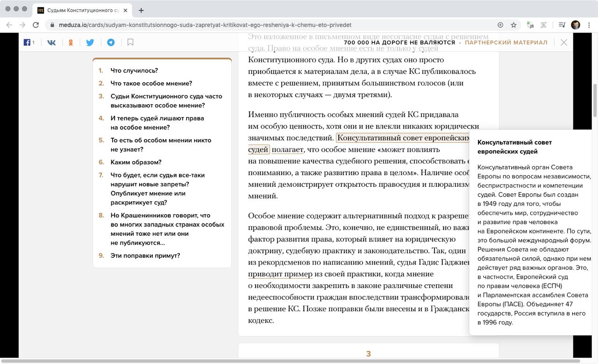Go back to the previous page
Screen dimensions: 598x364
click(x=9, y=25)
